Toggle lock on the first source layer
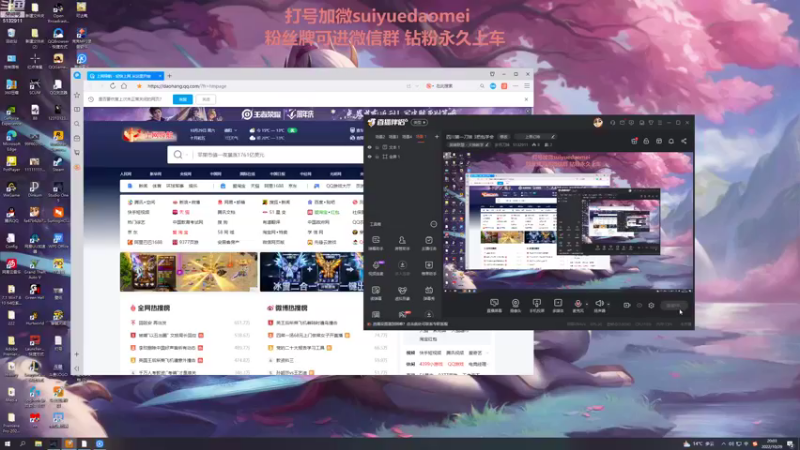 point(378,147)
